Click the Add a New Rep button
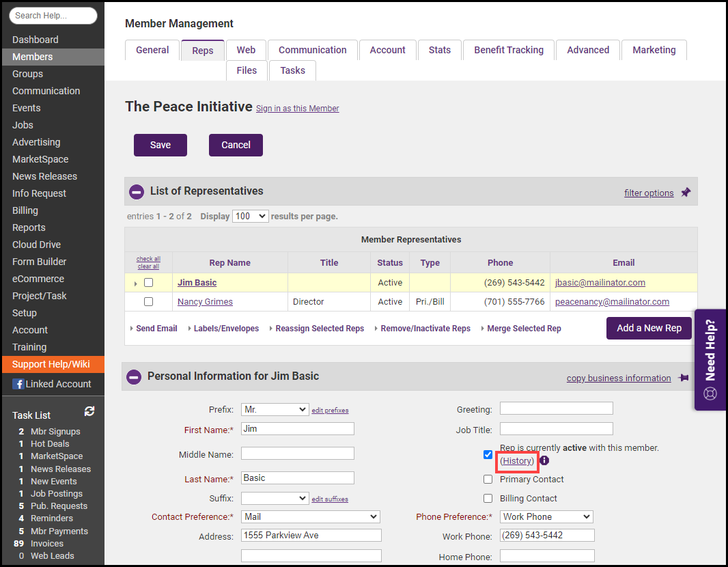 649,328
